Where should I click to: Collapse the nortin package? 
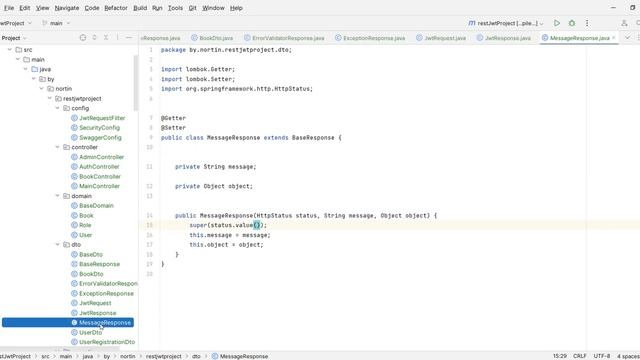point(42,89)
